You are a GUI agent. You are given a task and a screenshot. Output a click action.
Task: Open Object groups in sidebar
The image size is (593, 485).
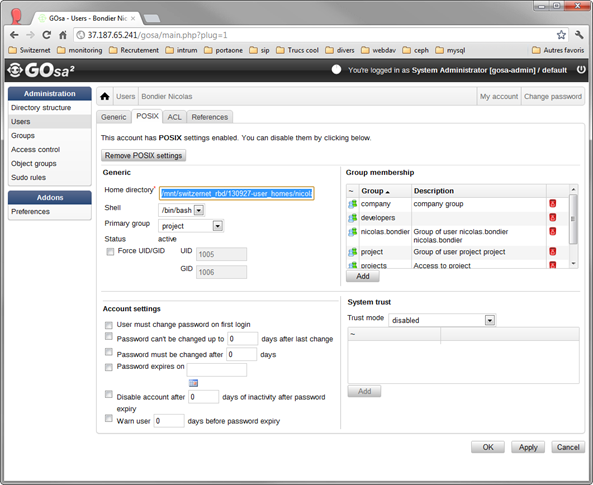50,163
